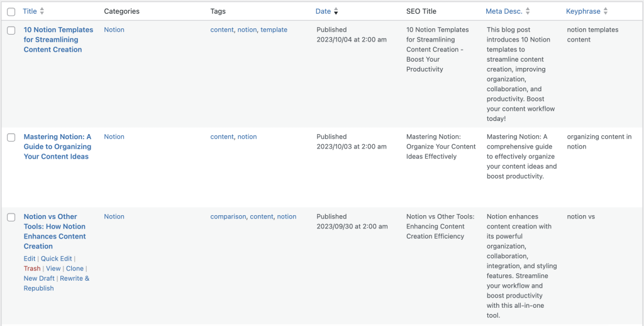Click sort arrows beside Meta Desc.
The image size is (644, 326).
click(528, 11)
